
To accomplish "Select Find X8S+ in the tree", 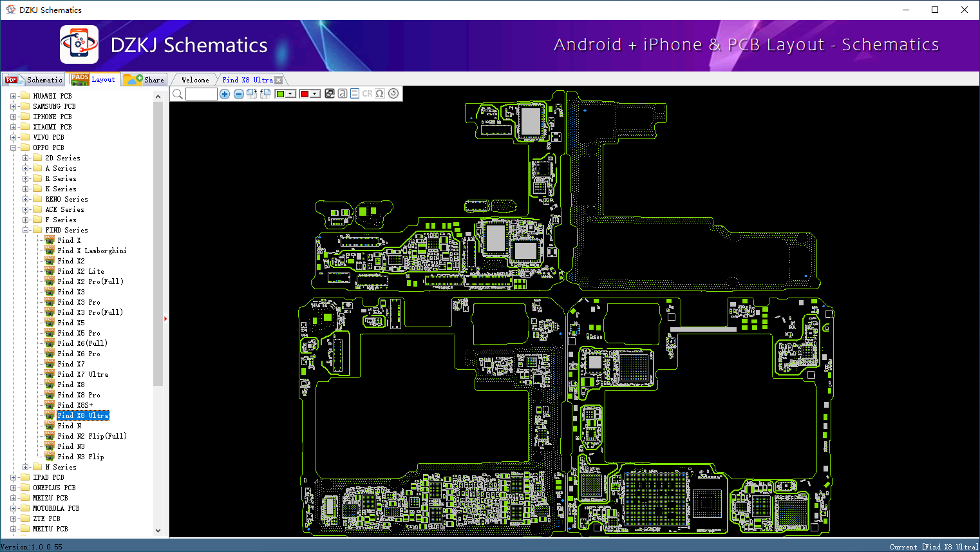I will [75, 405].
